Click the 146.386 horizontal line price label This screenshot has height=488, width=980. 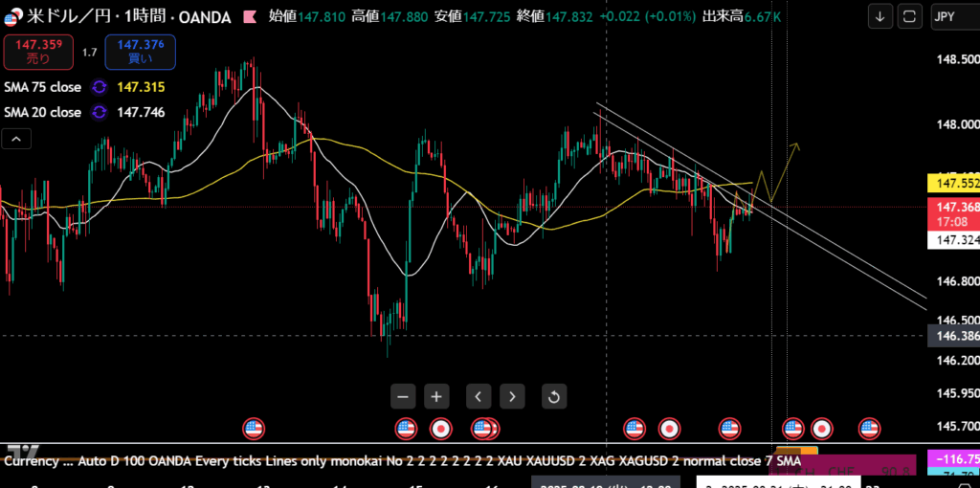tap(953, 336)
